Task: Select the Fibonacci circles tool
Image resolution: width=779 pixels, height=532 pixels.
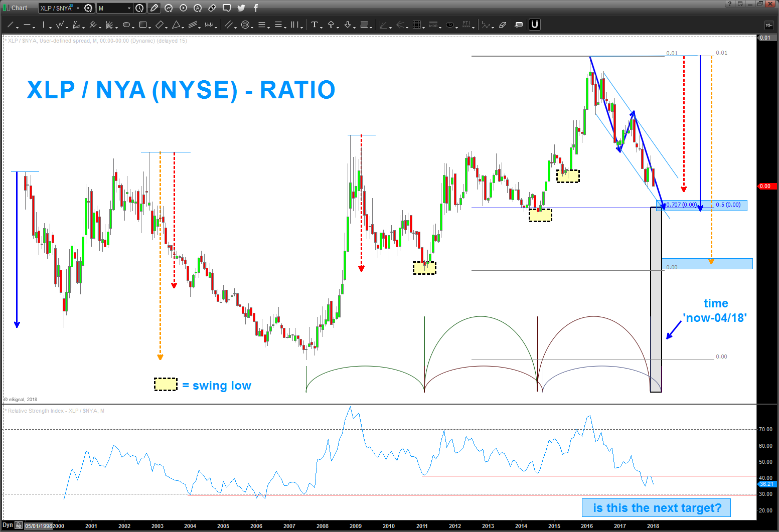Action: pyautogui.click(x=245, y=25)
